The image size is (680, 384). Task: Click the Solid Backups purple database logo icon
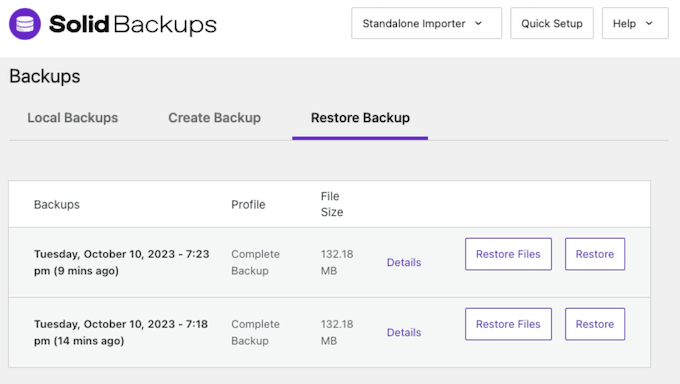click(x=25, y=24)
